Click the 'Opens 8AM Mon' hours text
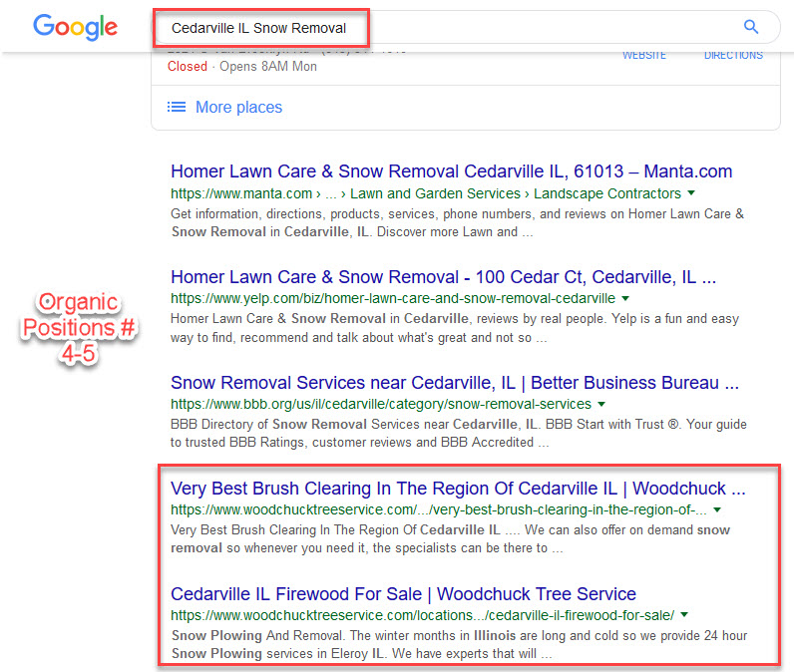 pyautogui.click(x=268, y=66)
